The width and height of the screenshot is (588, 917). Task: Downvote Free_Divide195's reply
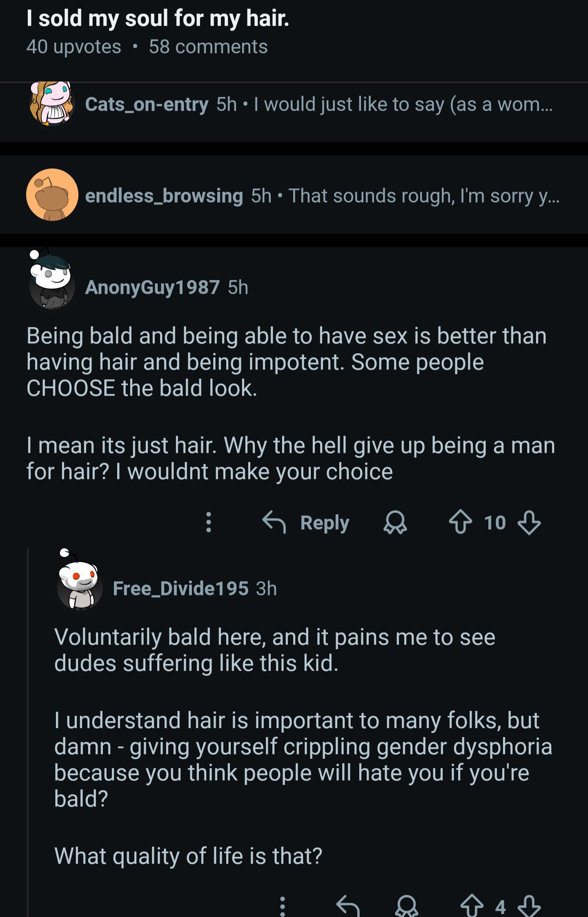(x=529, y=906)
